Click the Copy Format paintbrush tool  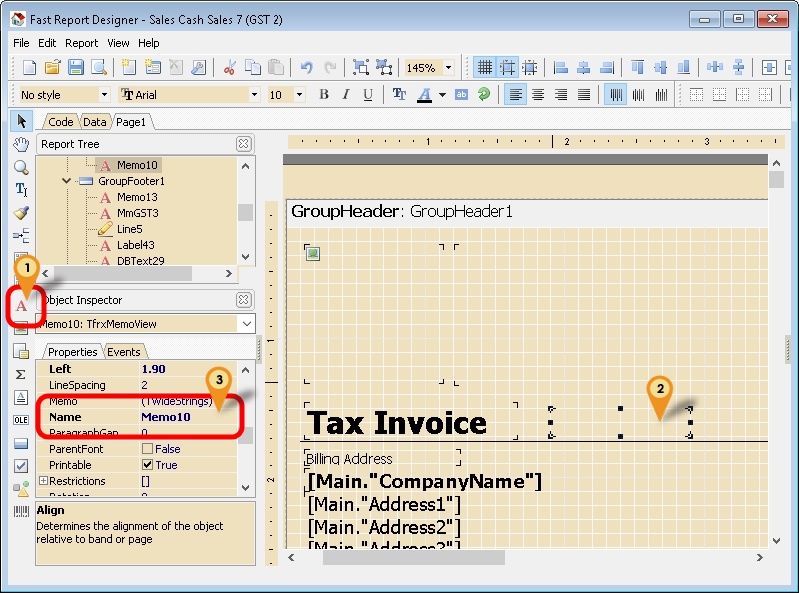click(21, 213)
